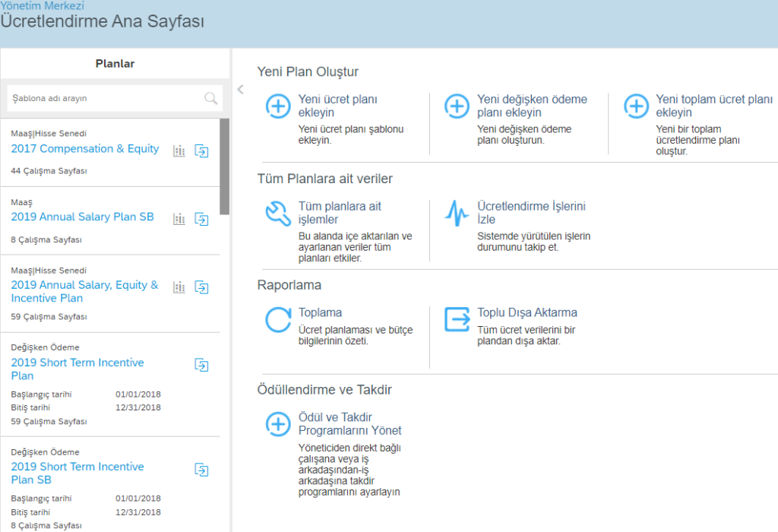Click plus icon for Yeni toplam ücret planı

pyautogui.click(x=636, y=106)
